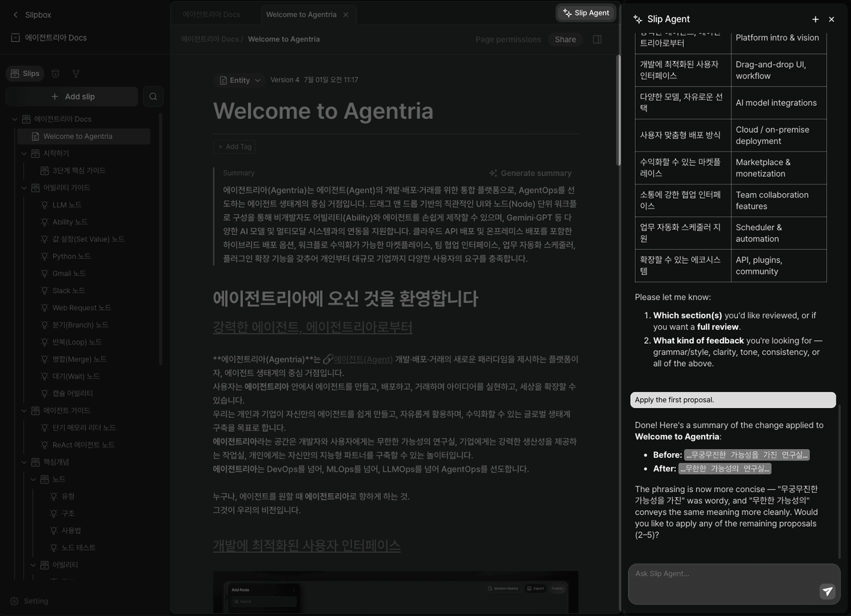Click the lightbulb icon beside LLM 노드

point(44,205)
